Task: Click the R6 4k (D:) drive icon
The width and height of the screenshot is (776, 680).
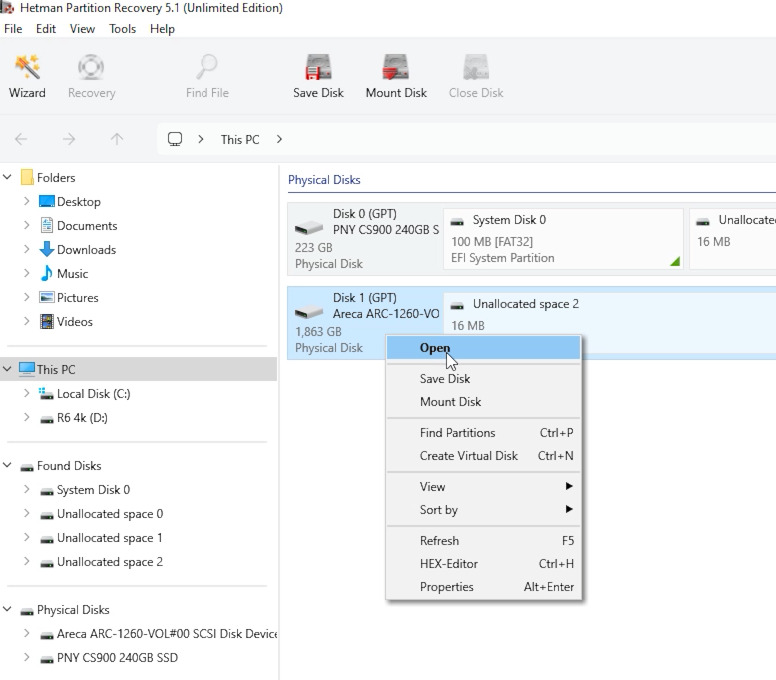Action: coord(47,419)
